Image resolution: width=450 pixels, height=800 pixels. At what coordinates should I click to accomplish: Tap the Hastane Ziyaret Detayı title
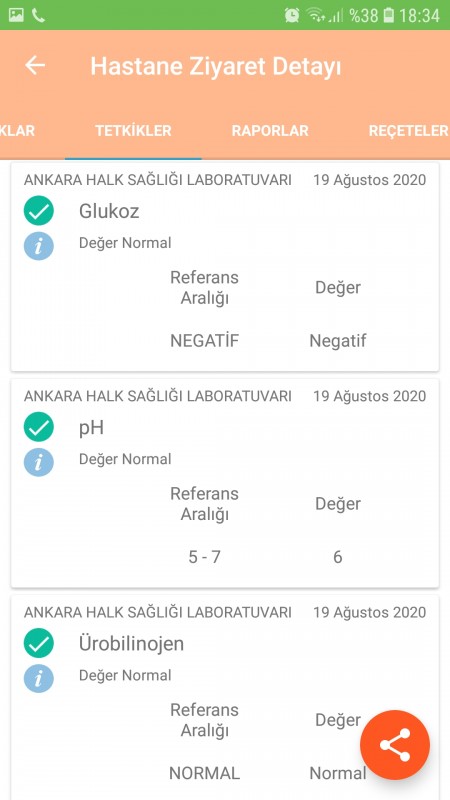(216, 67)
